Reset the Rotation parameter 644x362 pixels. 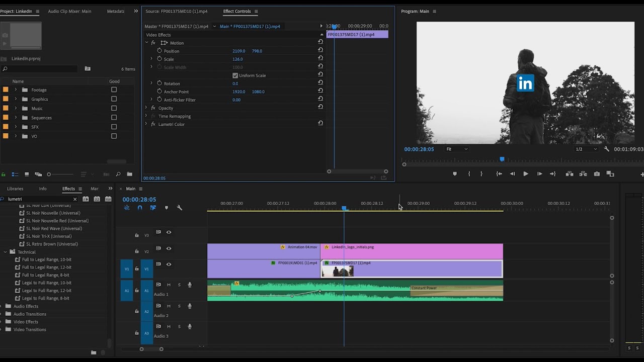(x=320, y=83)
